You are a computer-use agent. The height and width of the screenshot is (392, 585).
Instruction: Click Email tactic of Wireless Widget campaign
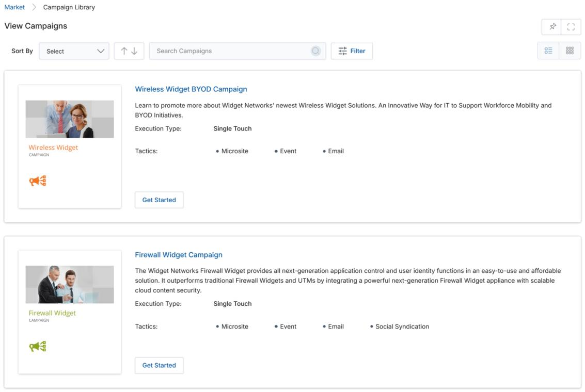[336, 151]
